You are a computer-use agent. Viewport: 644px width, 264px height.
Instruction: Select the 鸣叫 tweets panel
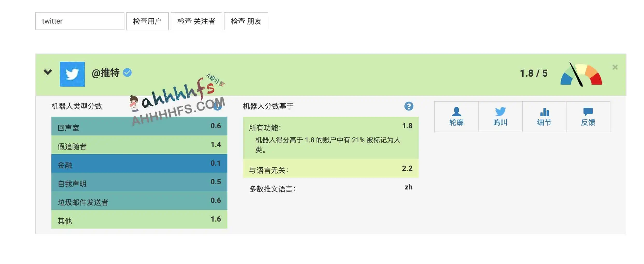(500, 116)
